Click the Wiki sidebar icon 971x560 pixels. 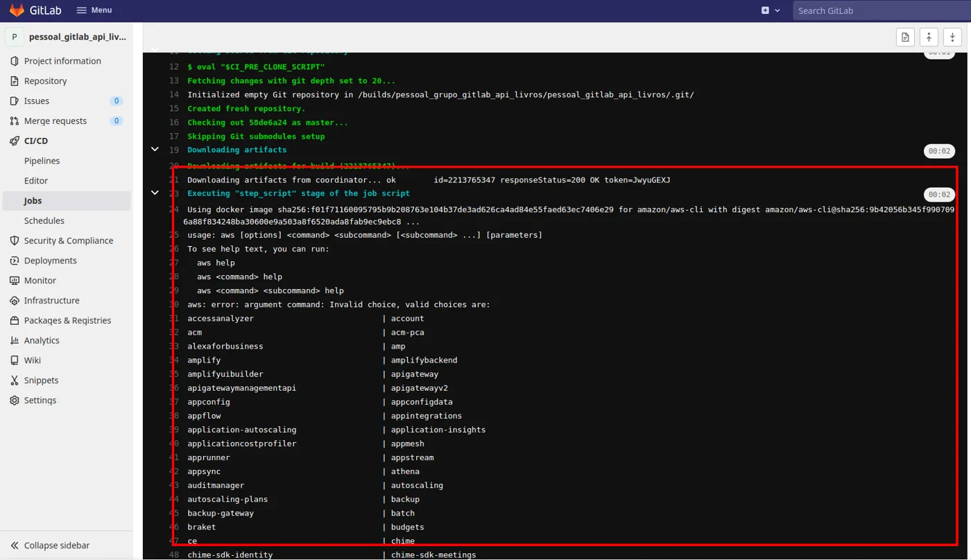14,360
